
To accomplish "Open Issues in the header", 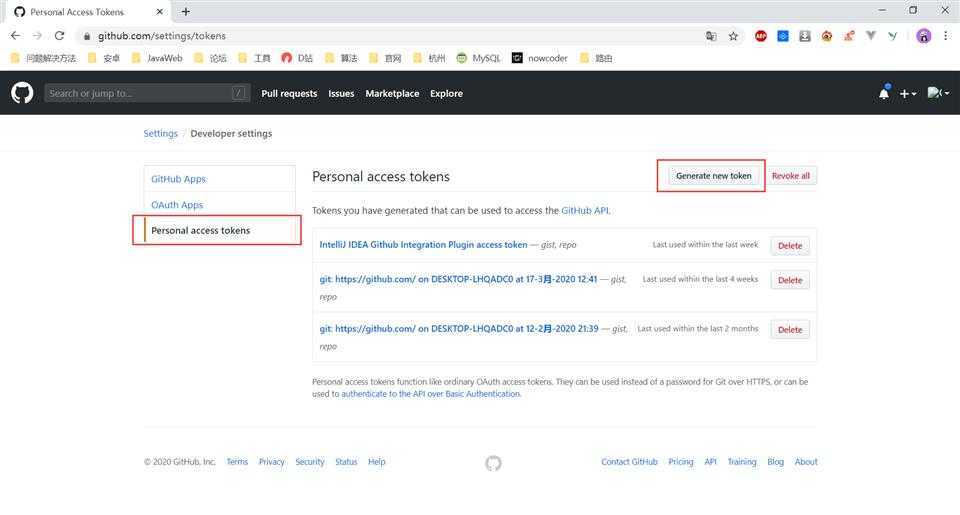I will pos(341,94).
